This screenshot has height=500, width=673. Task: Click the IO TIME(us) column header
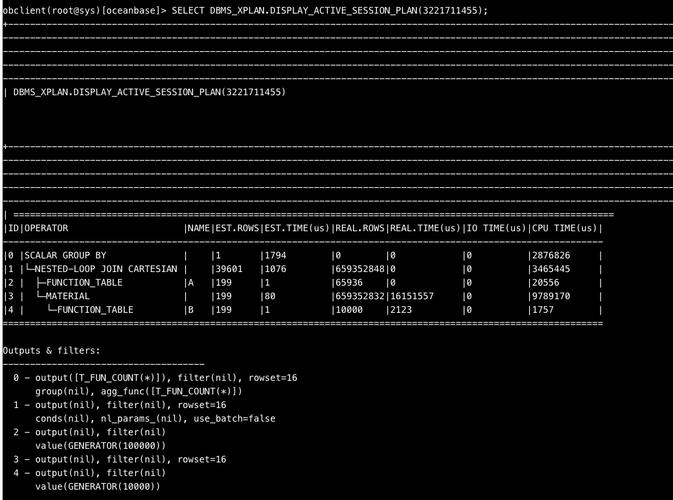494,228
